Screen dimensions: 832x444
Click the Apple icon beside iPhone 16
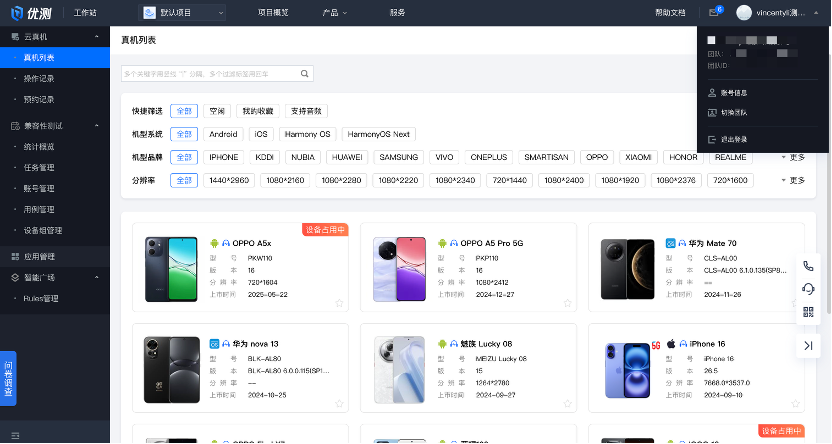pos(671,344)
